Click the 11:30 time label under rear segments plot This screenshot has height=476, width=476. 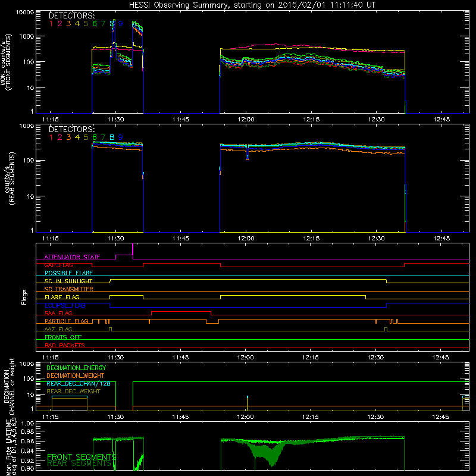[115, 239]
